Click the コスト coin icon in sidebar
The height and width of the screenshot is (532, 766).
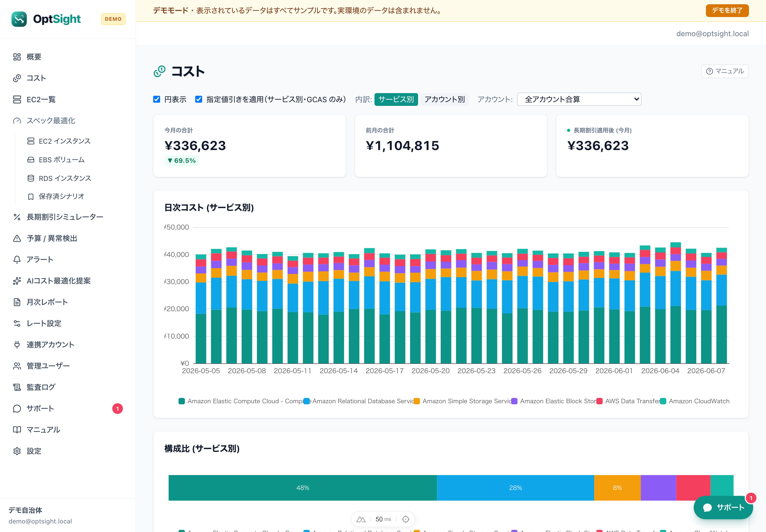click(x=17, y=78)
